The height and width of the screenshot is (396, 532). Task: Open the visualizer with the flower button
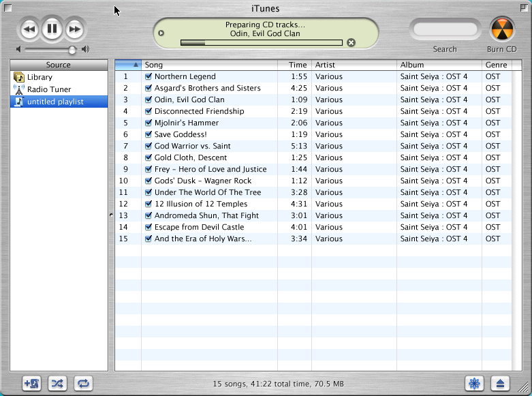474,384
